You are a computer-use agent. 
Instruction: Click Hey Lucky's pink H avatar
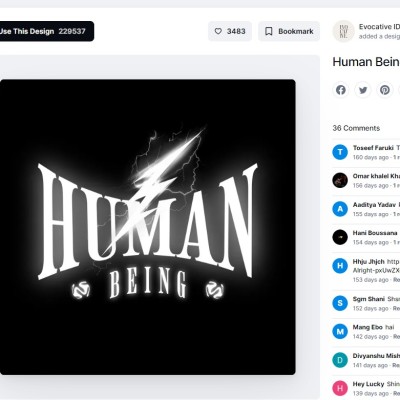(x=340, y=388)
